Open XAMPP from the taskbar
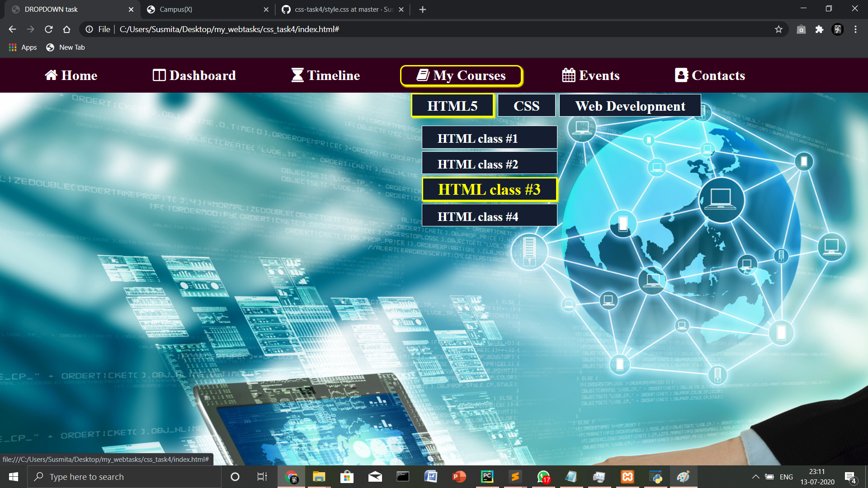Viewport: 868px width, 488px height. [627, 477]
